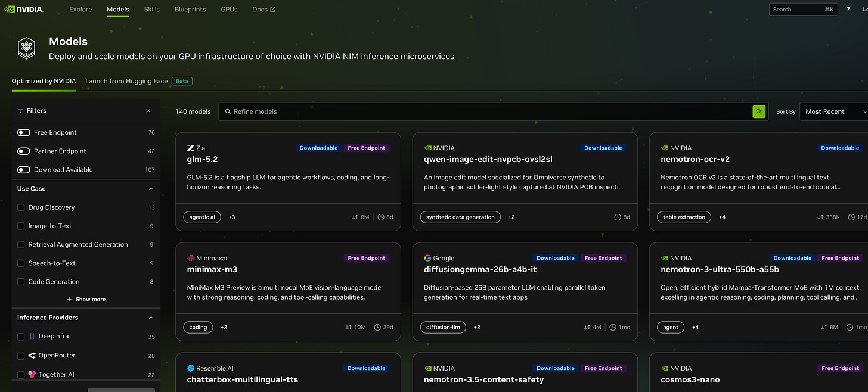Toggle the Download Available filter switch
Image resolution: width=868 pixels, height=392 pixels.
24,169
